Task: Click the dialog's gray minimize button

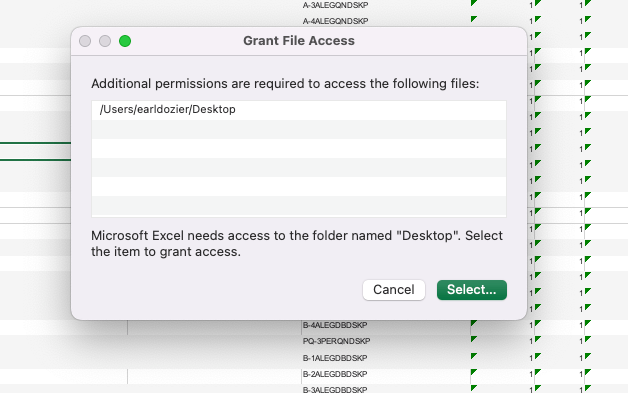Action: [105, 41]
